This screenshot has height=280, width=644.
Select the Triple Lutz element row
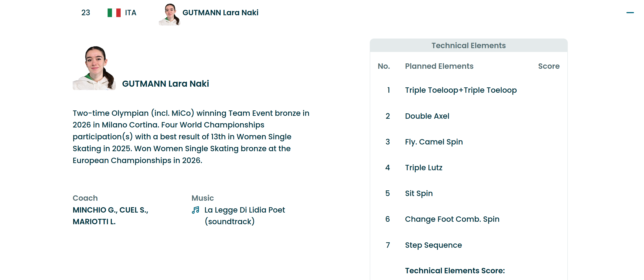pyautogui.click(x=424, y=168)
